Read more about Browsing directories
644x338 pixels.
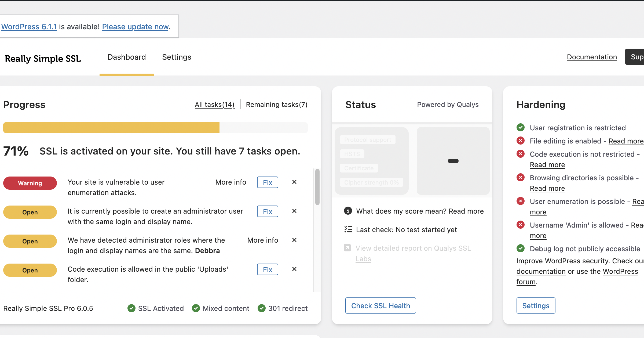tap(547, 188)
